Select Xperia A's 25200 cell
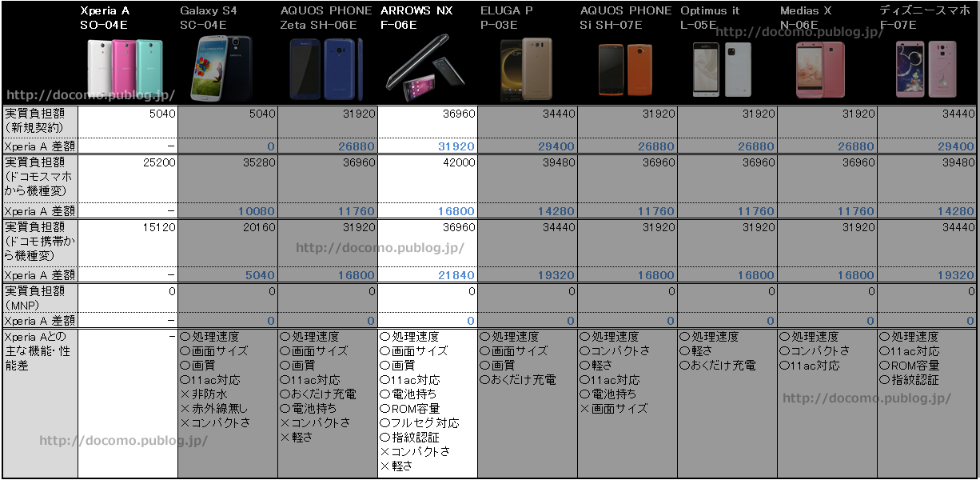Viewport: 980px width, 480px height. tap(128, 178)
